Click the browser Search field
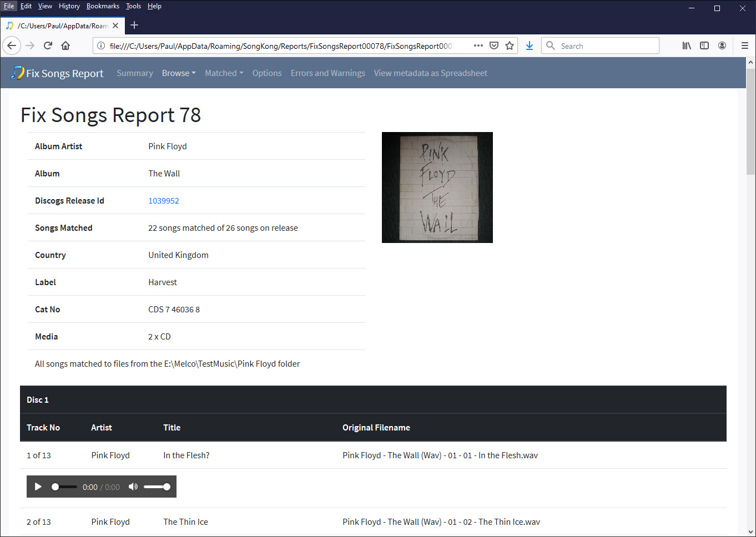This screenshot has width=756, height=537. pyautogui.click(x=601, y=45)
